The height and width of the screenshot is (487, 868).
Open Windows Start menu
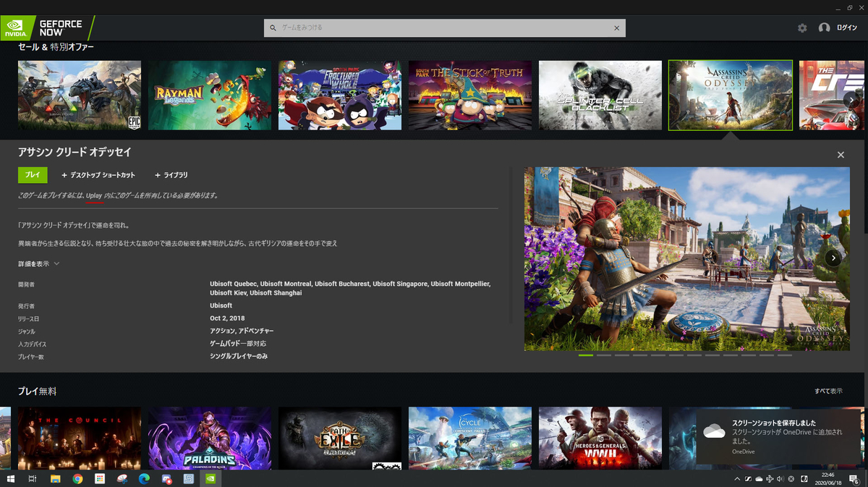click(x=11, y=479)
